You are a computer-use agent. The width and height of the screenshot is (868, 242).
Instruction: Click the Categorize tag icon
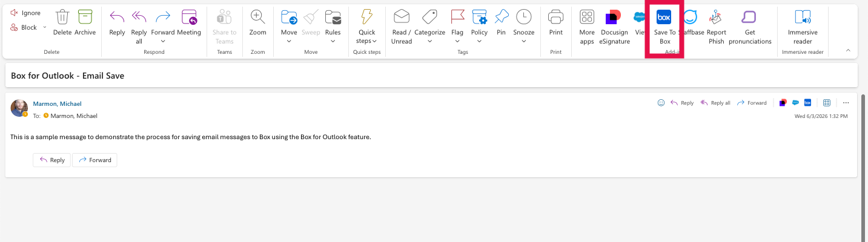click(x=429, y=17)
